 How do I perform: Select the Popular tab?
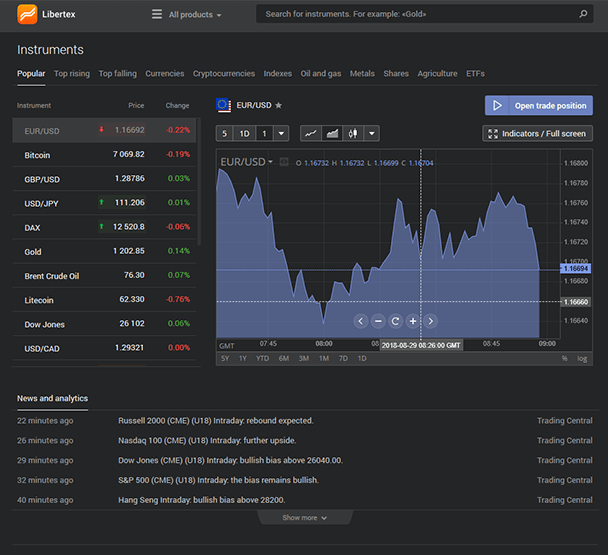pyautogui.click(x=31, y=74)
